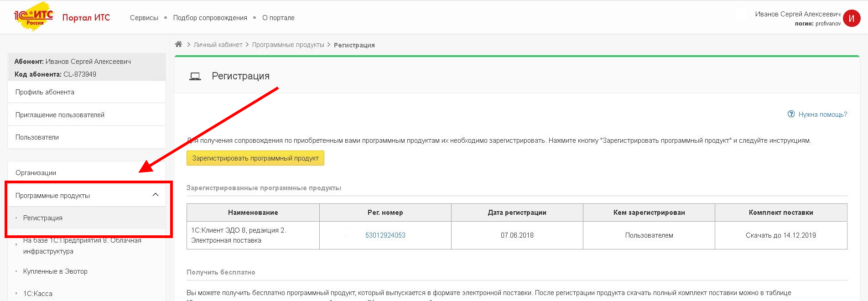This screenshot has width=868, height=301.
Task: Open registration number 53012924053 link
Action: click(x=385, y=235)
